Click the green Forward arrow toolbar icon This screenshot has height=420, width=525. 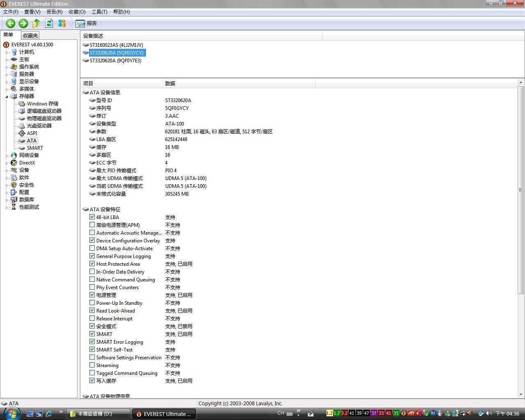pos(23,23)
